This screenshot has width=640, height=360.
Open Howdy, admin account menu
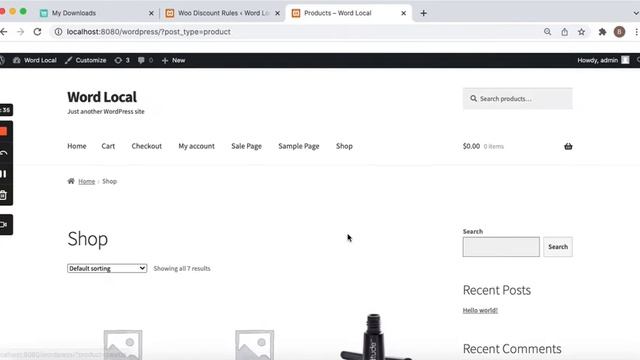click(x=603, y=60)
